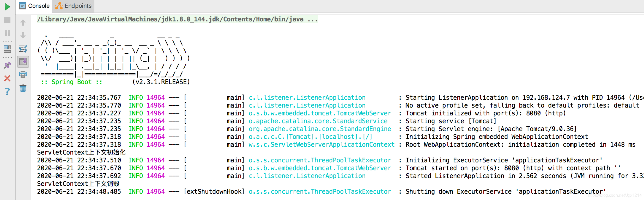The image size is (644, 200).
Task: Click the '[extShutdownHook]' thread name
Action: (x=214, y=192)
